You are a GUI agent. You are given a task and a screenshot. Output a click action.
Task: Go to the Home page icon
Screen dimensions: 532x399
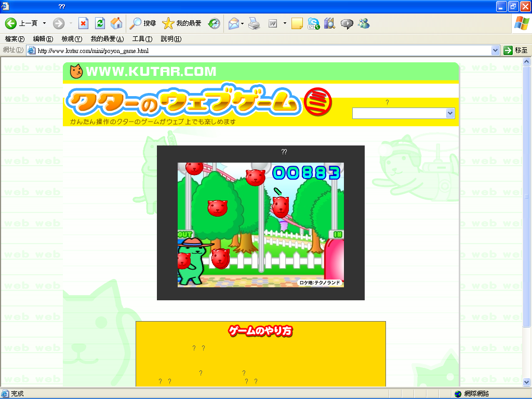point(116,23)
